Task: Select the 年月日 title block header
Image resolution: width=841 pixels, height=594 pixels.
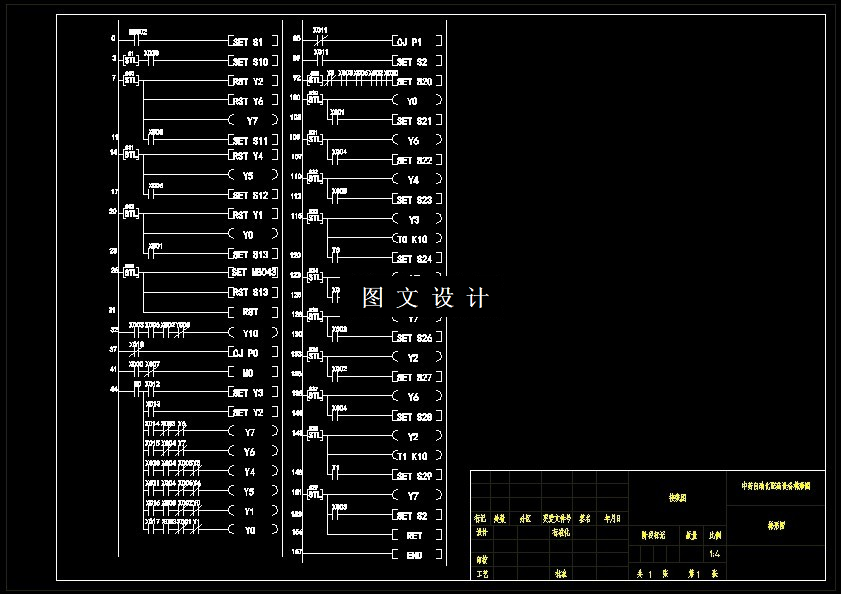Action: point(612,519)
